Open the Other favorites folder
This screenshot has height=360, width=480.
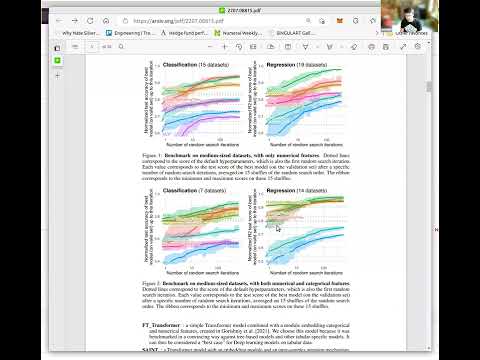point(407,33)
